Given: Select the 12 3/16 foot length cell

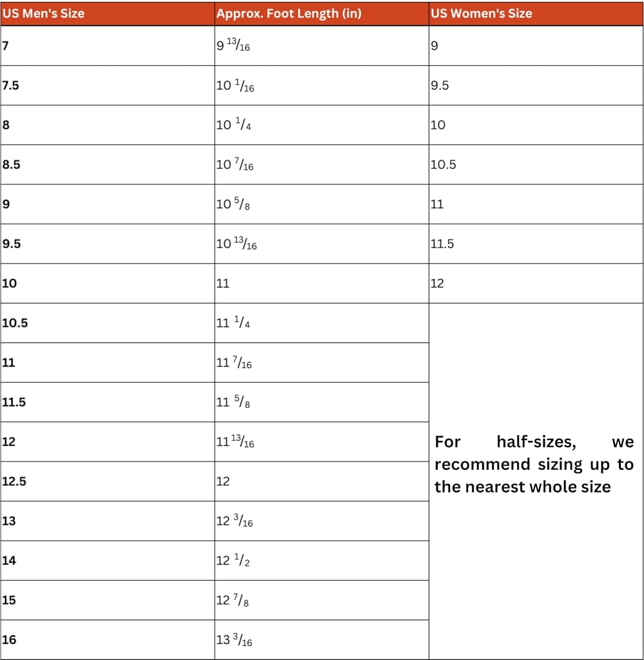Looking at the screenshot, I should pos(322,521).
